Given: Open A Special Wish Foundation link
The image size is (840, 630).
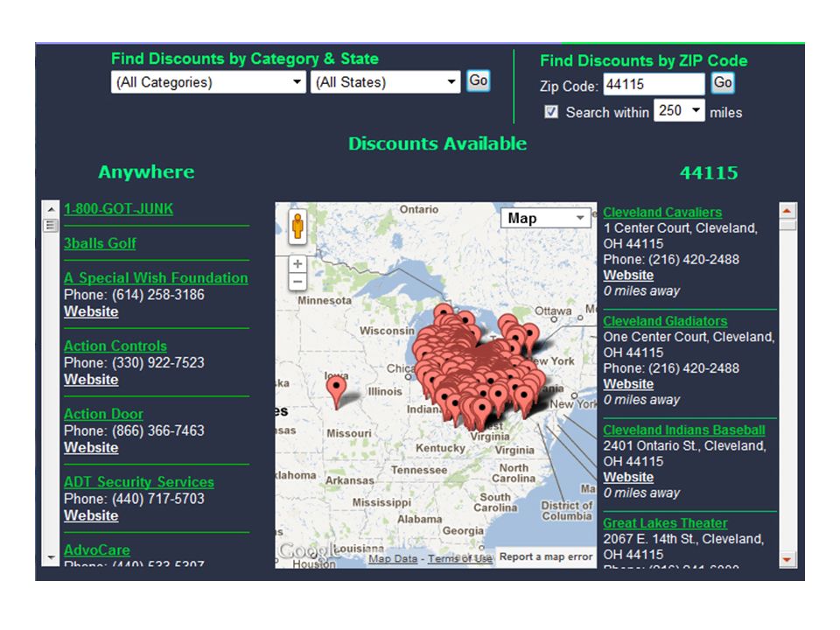Looking at the screenshot, I should point(156,277).
